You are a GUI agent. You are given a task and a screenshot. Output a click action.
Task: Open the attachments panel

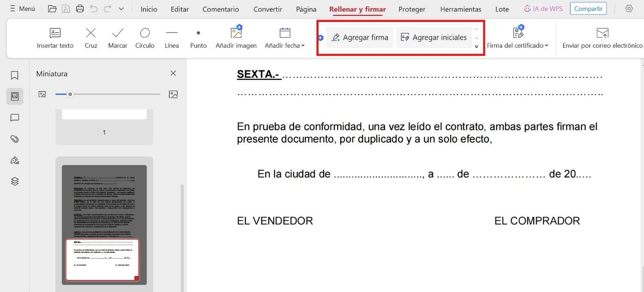[14, 139]
